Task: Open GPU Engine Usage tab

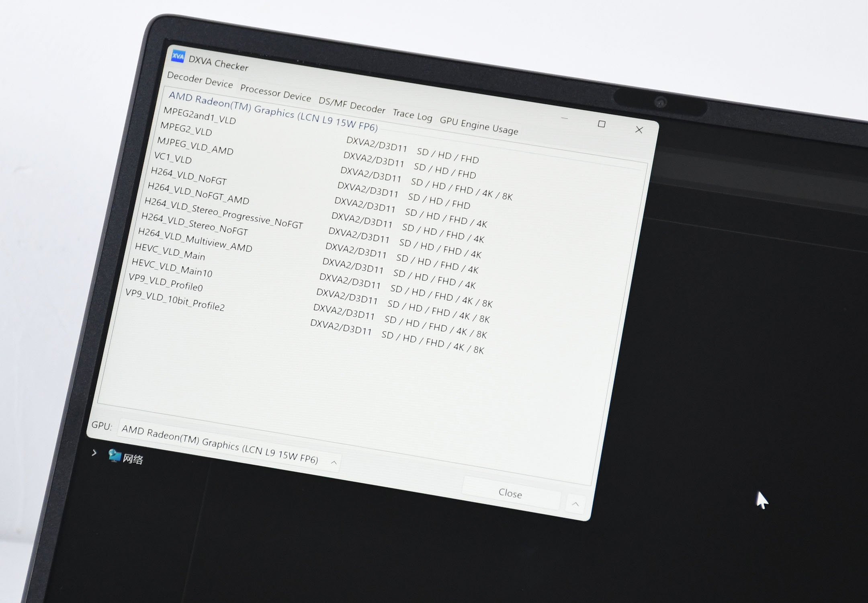Action: (479, 126)
